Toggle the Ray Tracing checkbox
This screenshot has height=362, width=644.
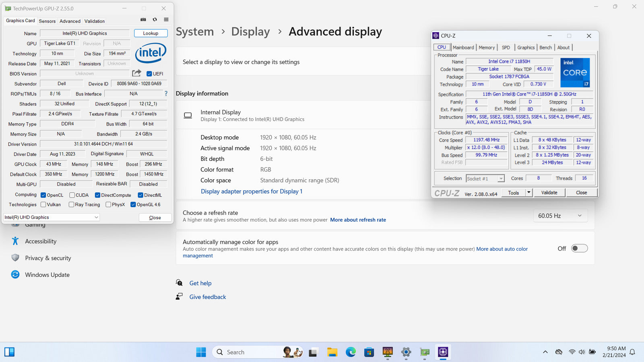(71, 204)
